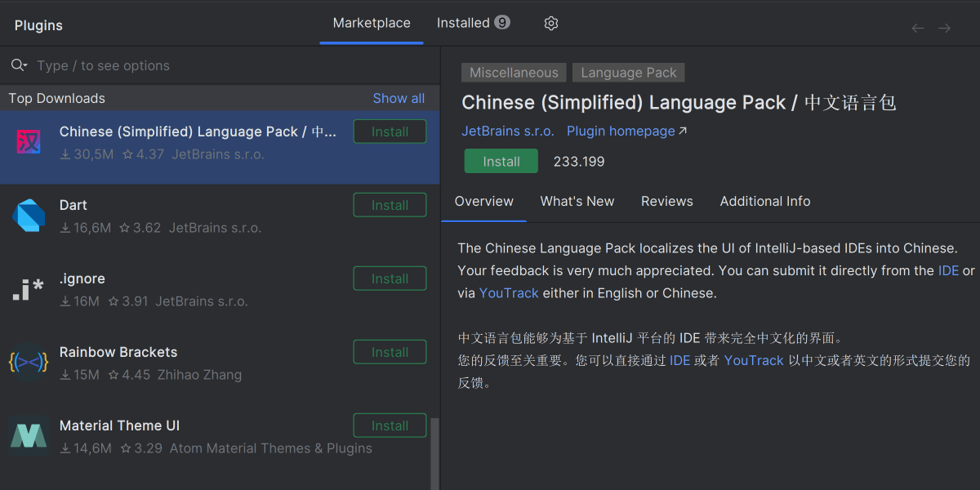Click the plugin list vertical scrollbar
980x490 pixels.
click(434, 453)
